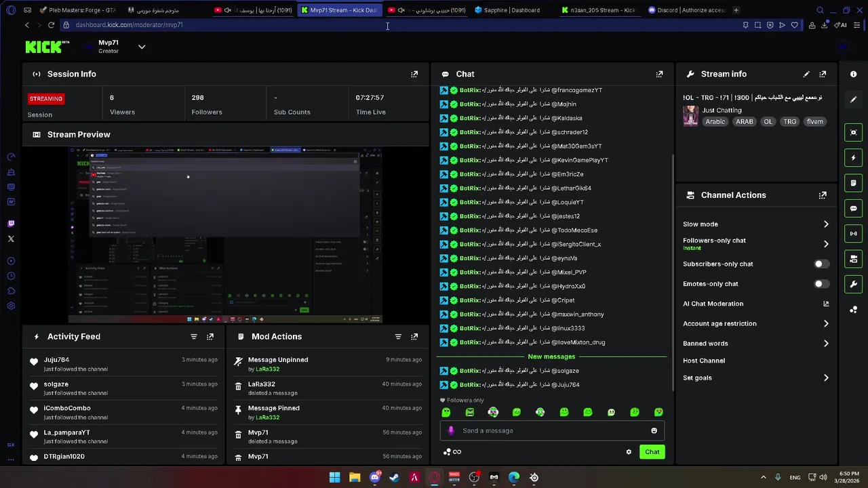Switch to Discord | Authorize access tab
The image size is (868, 488).
pos(686,10)
